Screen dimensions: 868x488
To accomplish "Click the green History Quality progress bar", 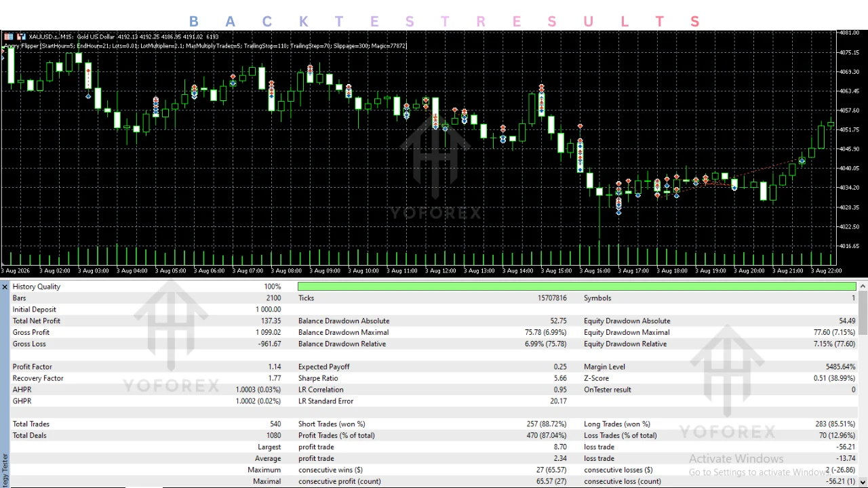I will pyautogui.click(x=577, y=287).
